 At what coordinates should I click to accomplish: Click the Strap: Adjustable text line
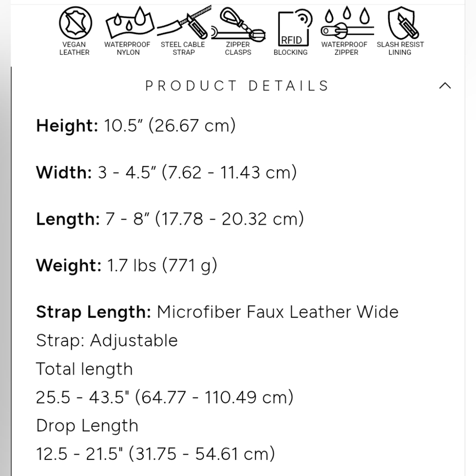click(107, 340)
